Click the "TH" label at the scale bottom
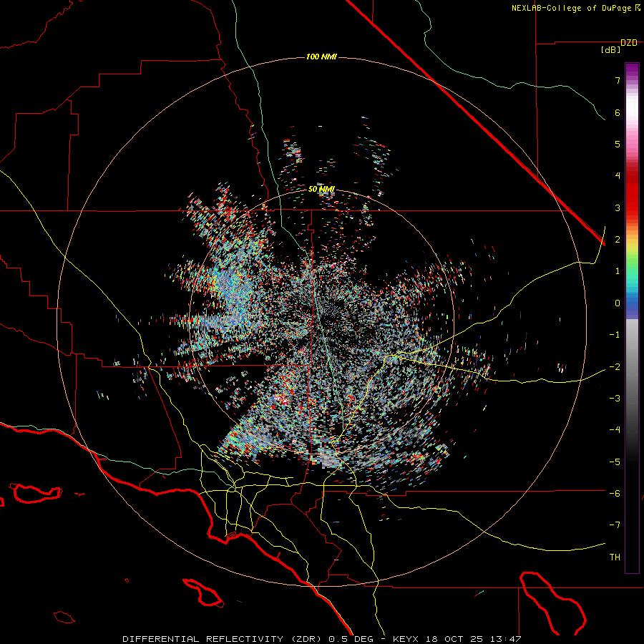 615,557
